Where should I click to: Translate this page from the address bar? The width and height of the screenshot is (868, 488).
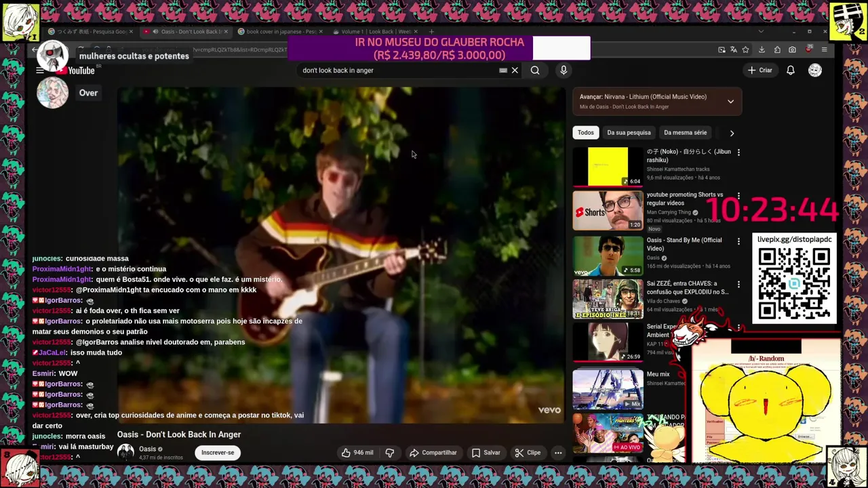click(x=734, y=49)
